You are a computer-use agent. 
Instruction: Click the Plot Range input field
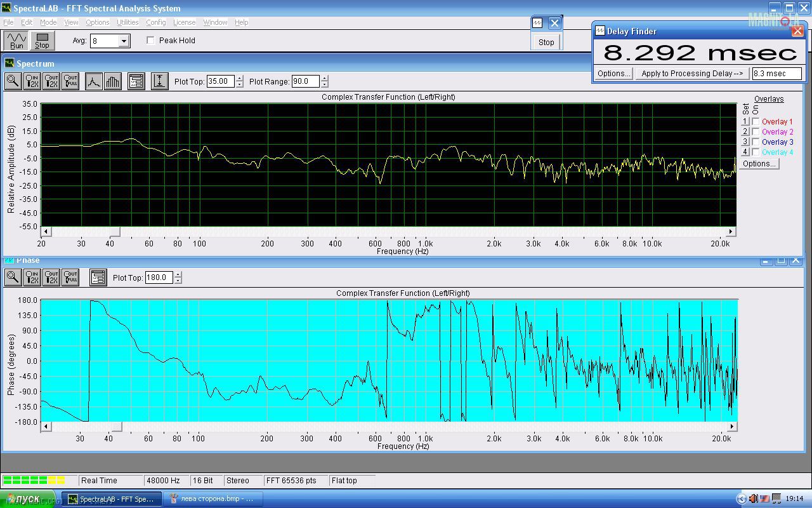306,81
